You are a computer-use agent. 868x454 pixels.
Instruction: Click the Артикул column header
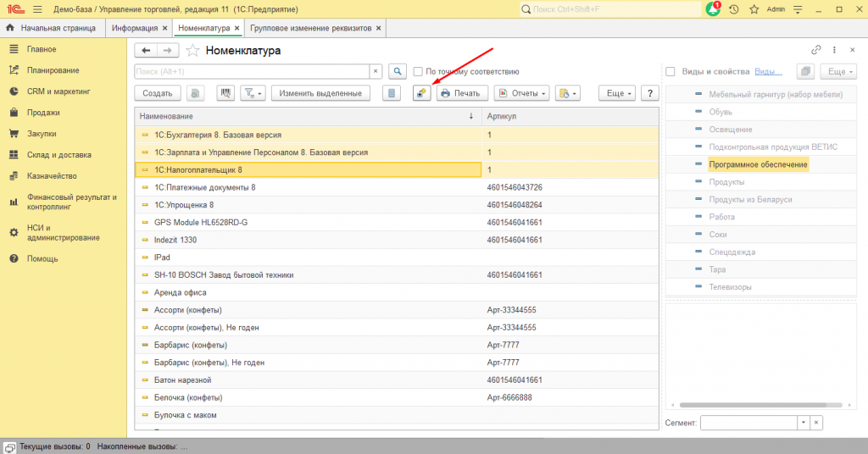(570, 116)
